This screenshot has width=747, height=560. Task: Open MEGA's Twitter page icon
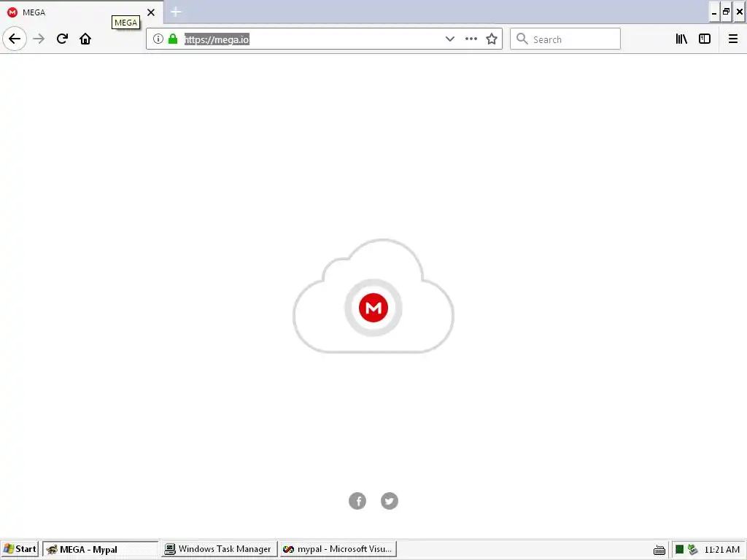[390, 501]
